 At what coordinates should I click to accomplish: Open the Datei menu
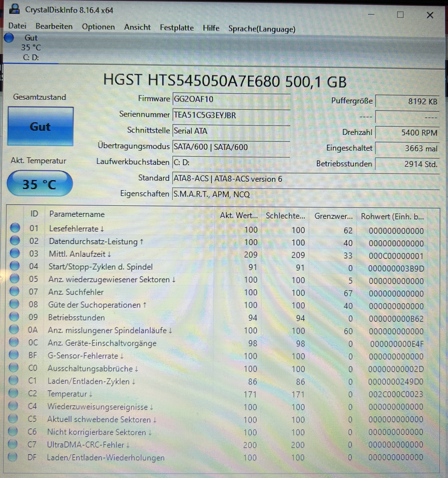17,26
